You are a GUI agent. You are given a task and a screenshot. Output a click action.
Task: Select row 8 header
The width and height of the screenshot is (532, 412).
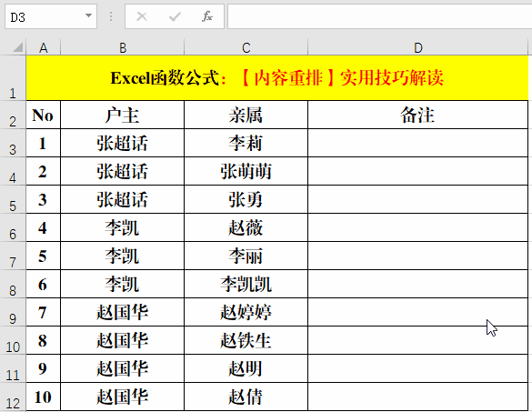pyautogui.click(x=13, y=284)
